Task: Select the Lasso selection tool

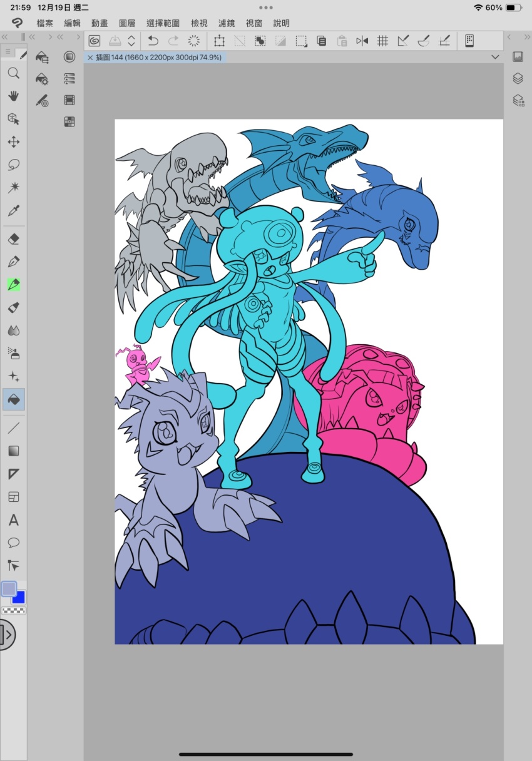Action: 13,165
